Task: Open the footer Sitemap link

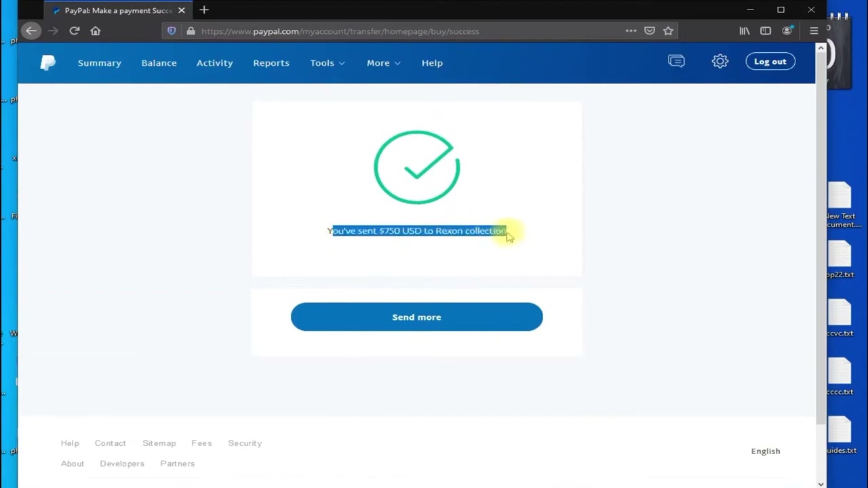Action: pyautogui.click(x=159, y=443)
